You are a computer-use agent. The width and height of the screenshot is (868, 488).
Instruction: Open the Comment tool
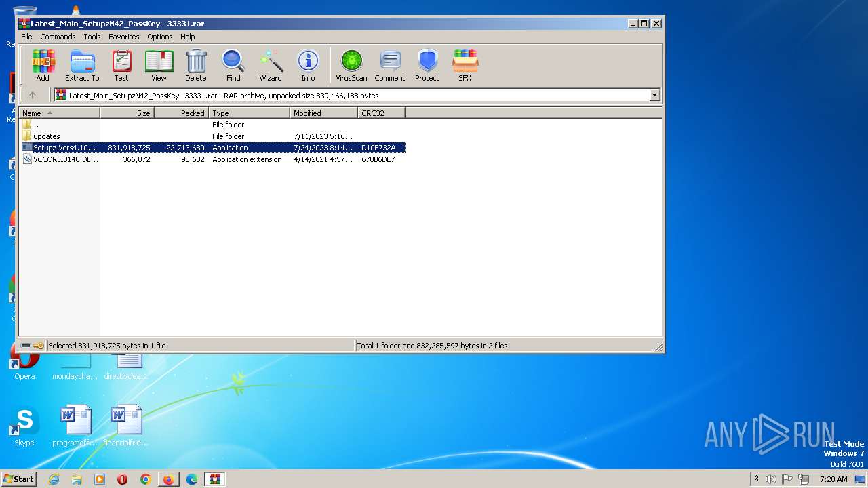[x=390, y=66]
